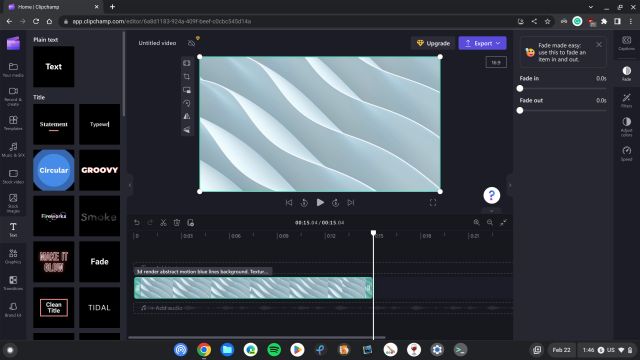The width and height of the screenshot is (640, 360).
Task: Select the 3d render video clip on timeline
Action: 253,288
